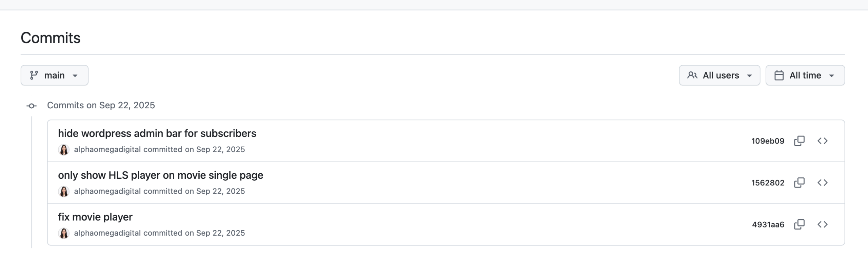This screenshot has height=262, width=868.
Task: Open alphaomegadigital profile on first commit
Action: (107, 150)
